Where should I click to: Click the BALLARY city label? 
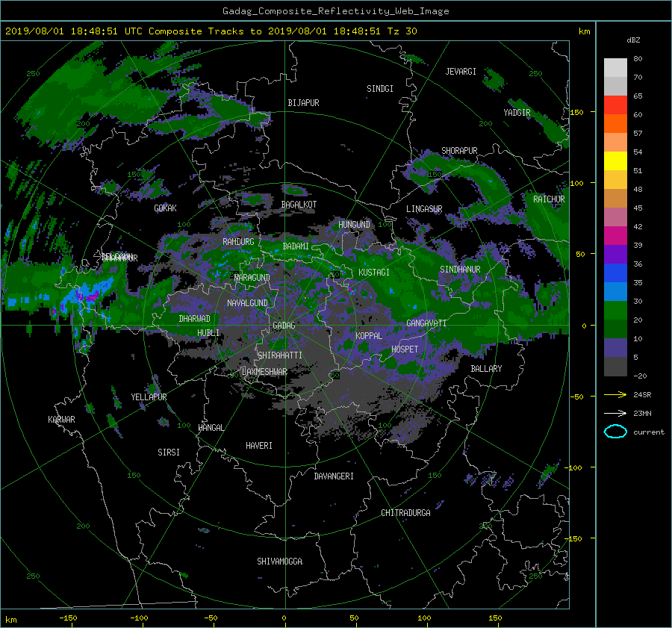486,369
